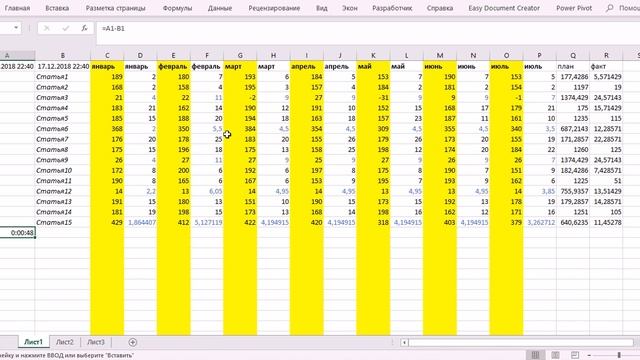Screen dimensions: 640x360
Task: Click cell with value 5,127119
Action: [x=207, y=222]
